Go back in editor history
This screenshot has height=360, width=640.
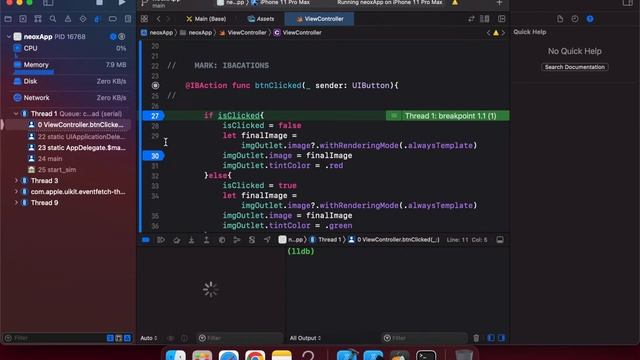pyautogui.click(x=158, y=19)
